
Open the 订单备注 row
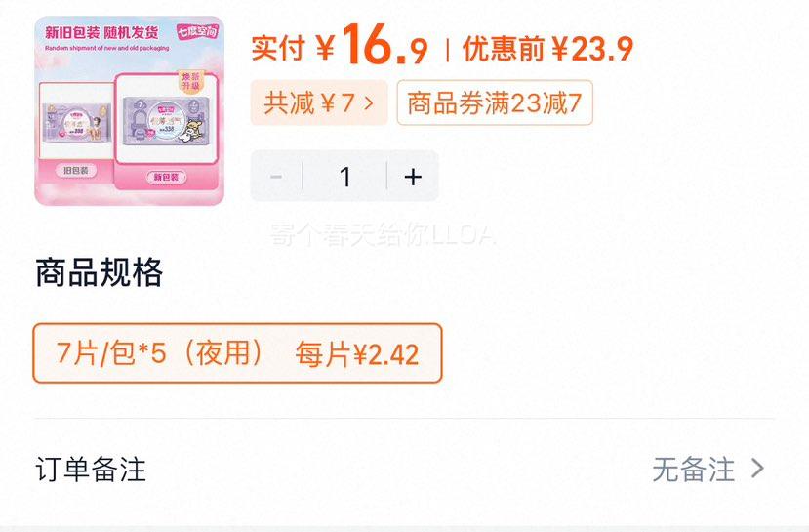[404, 470]
